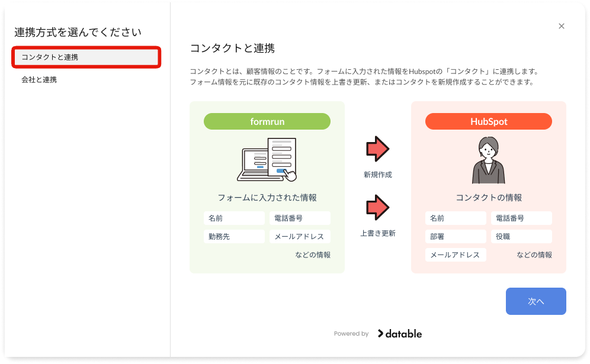The image size is (590, 364).
Task: Select 会社と連携 in the sidebar
Action: pyautogui.click(x=39, y=80)
